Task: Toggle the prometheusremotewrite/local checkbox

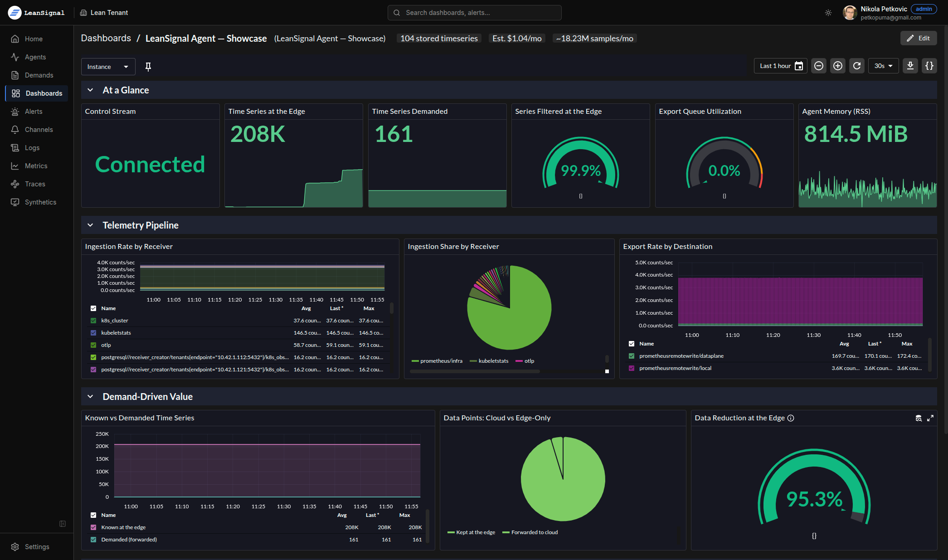Action: 632,368
